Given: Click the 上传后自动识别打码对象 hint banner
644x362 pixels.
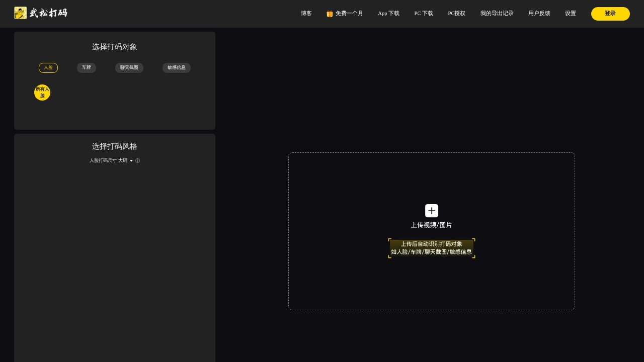Looking at the screenshot, I should point(431,248).
